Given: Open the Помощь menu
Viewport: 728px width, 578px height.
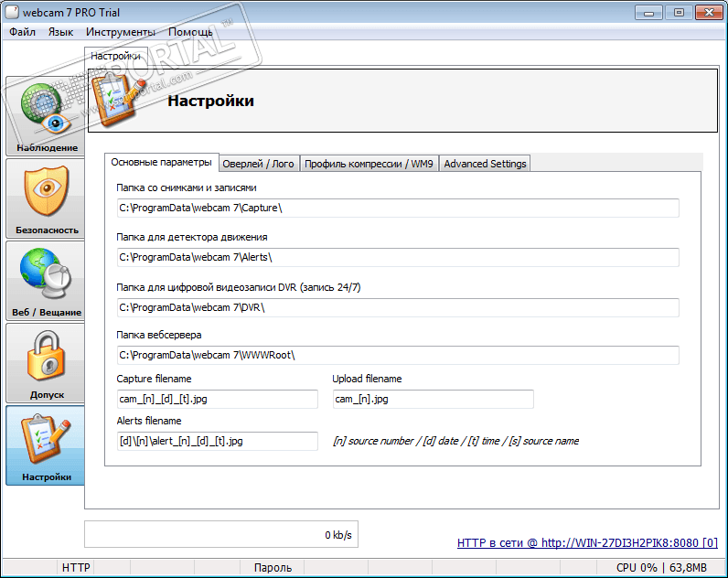Looking at the screenshot, I should (190, 32).
